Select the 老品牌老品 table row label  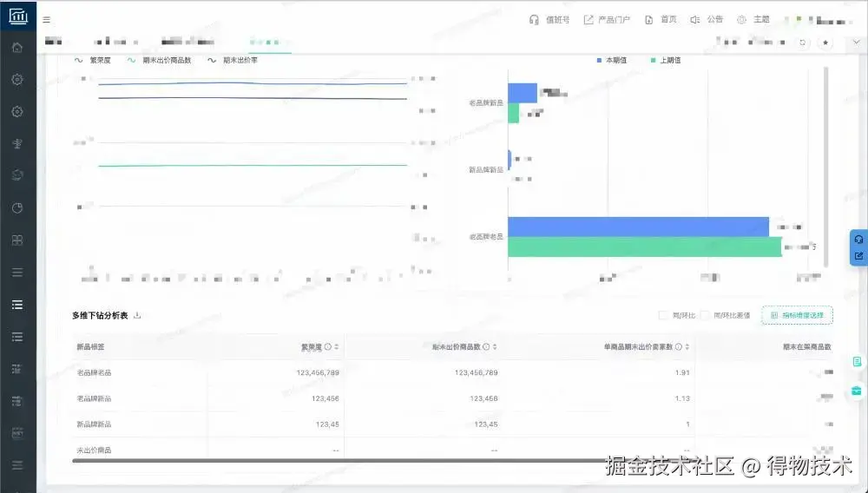pyautogui.click(x=94, y=373)
